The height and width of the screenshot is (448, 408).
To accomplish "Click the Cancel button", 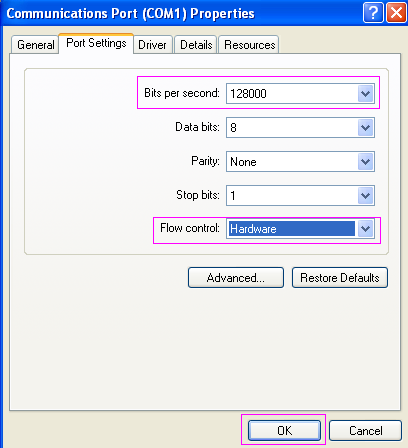I will (365, 430).
